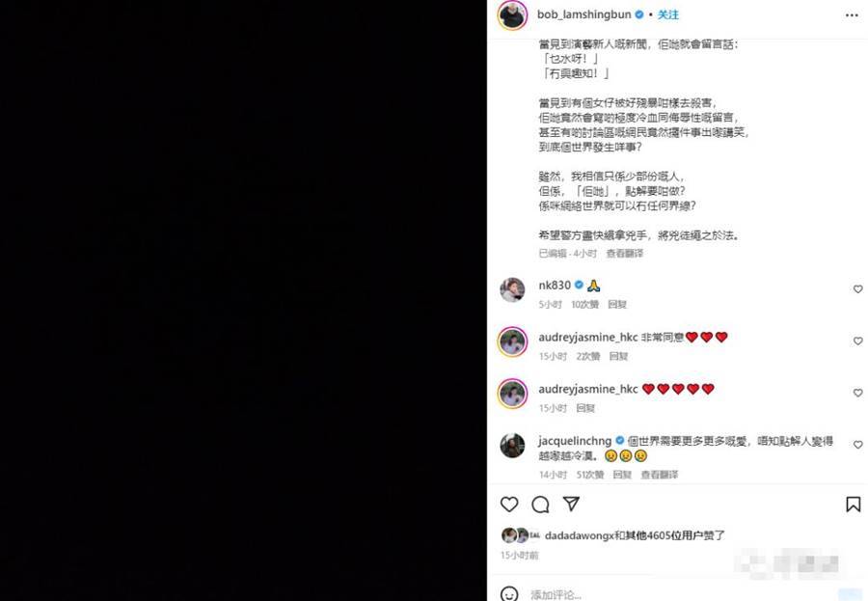Viewport: 868px width, 601px height.
Task: Like jacquelinchng's comment heart
Action: tap(857, 445)
